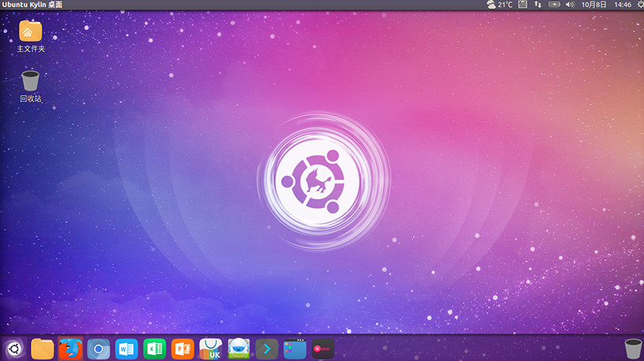Select the 主文件夹 home folder desktop icon
The width and height of the screenshot is (644, 361).
[31, 33]
